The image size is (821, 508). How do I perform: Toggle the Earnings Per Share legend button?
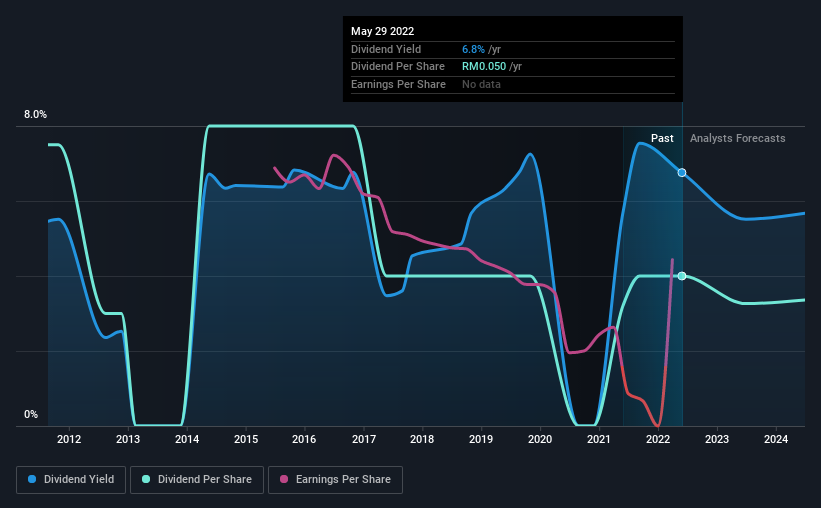pos(335,480)
